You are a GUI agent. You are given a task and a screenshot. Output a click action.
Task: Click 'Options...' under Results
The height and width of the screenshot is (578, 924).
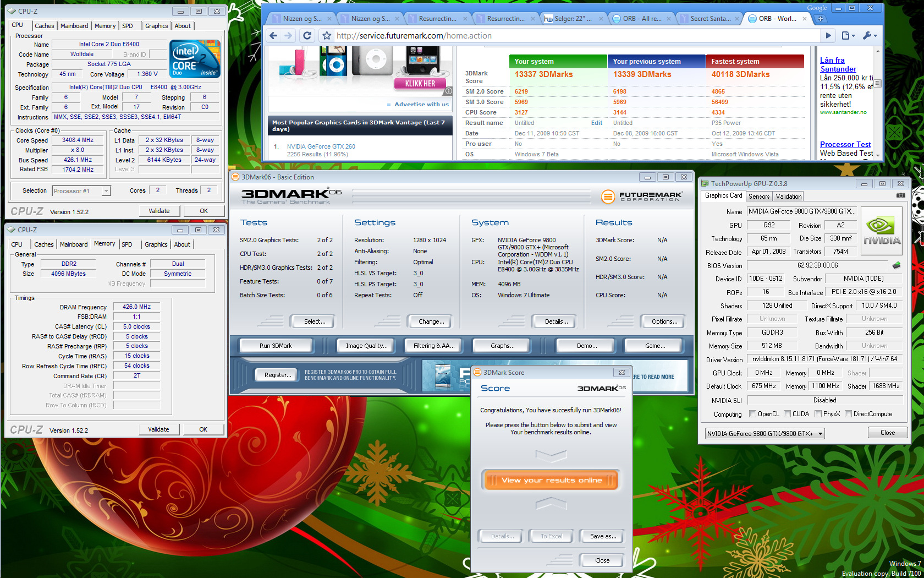(664, 321)
